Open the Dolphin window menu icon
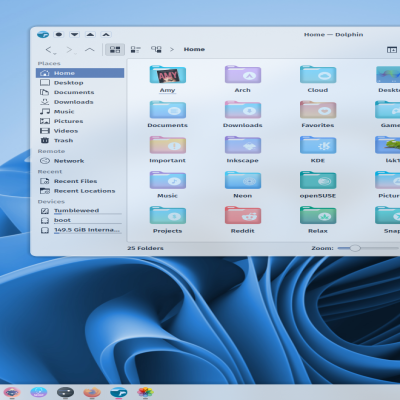This screenshot has height=400, width=400. pyautogui.click(x=43, y=34)
